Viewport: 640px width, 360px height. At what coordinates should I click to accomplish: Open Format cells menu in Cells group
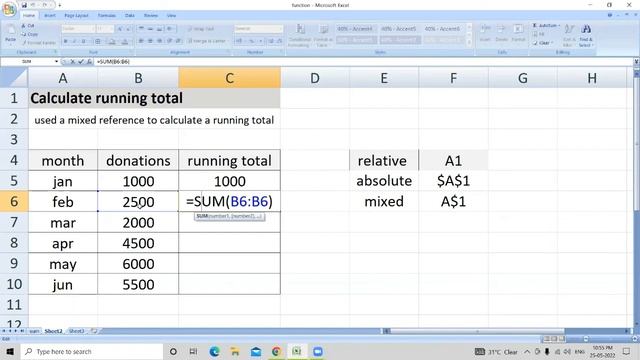[x=518, y=33]
